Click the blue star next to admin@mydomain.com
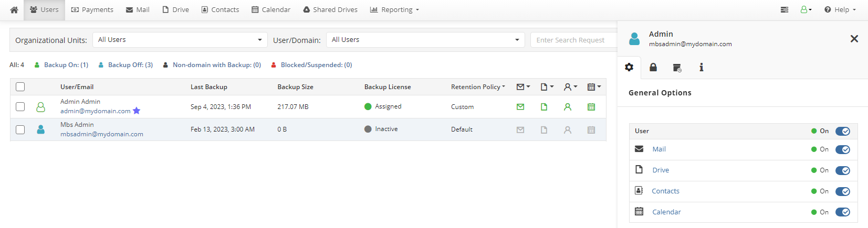 (137, 111)
